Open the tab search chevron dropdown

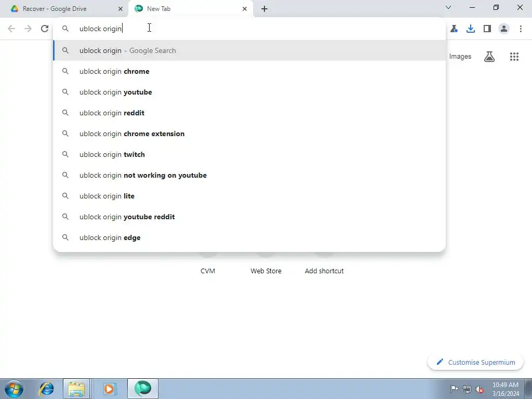pos(448,7)
